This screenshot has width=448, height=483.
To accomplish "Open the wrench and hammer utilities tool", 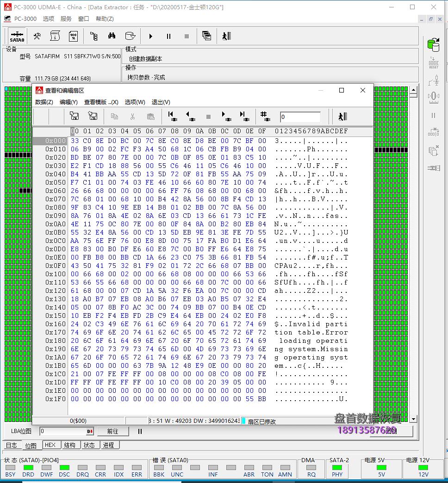I will click(x=37, y=37).
